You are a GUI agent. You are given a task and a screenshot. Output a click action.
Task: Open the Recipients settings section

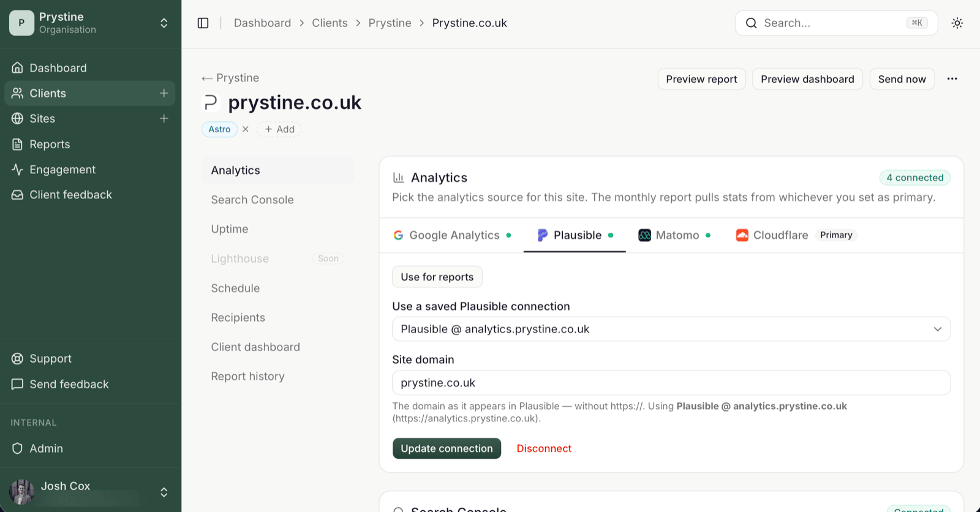point(277,317)
